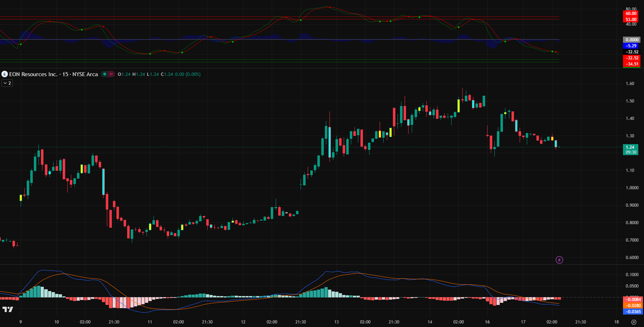Click the 1.24 current price label
The image size is (644, 327).
(x=630, y=147)
